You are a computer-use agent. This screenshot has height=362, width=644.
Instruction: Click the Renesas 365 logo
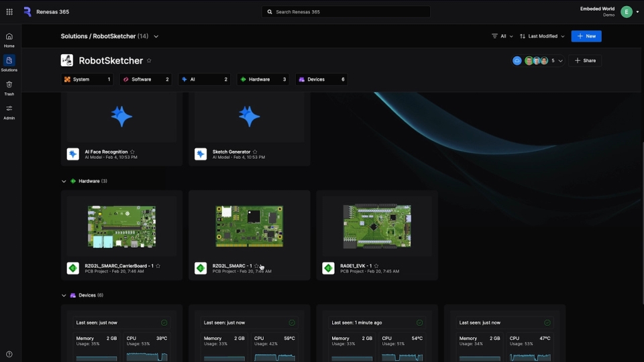click(x=28, y=12)
